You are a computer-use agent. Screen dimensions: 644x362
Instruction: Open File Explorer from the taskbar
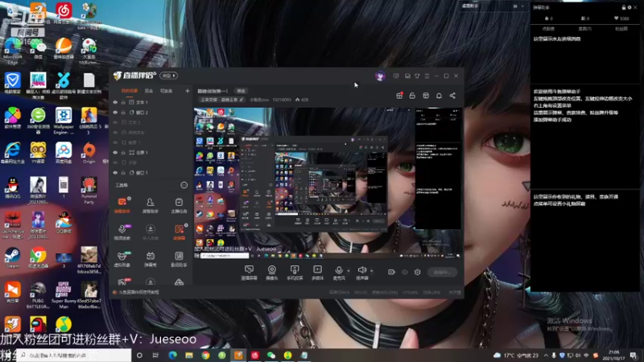(189, 355)
